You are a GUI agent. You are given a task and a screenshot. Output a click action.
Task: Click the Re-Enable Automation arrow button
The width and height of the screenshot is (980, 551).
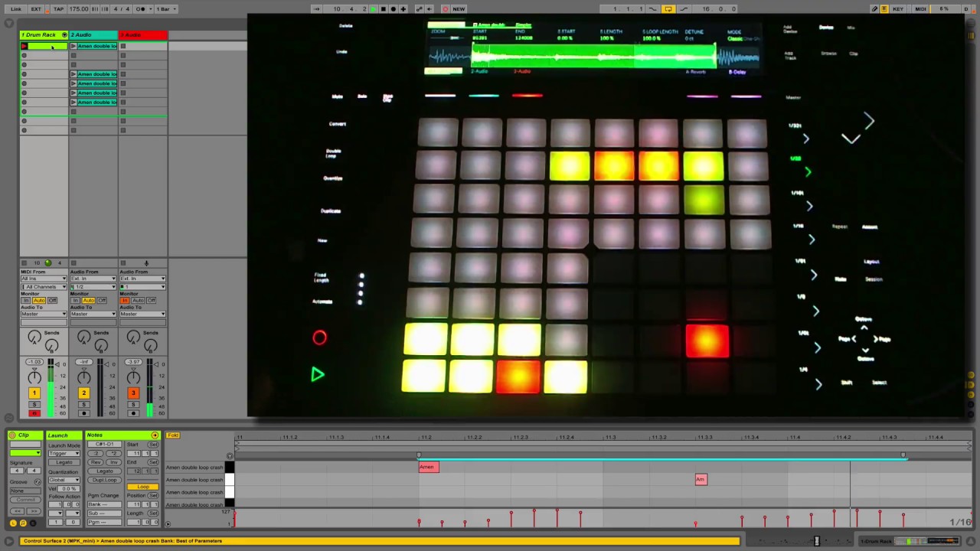[x=429, y=9]
